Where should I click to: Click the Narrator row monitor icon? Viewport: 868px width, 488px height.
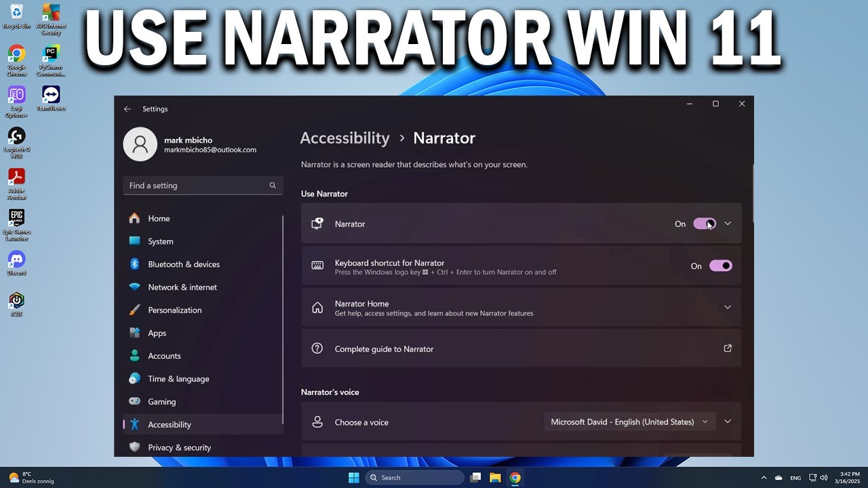point(317,224)
